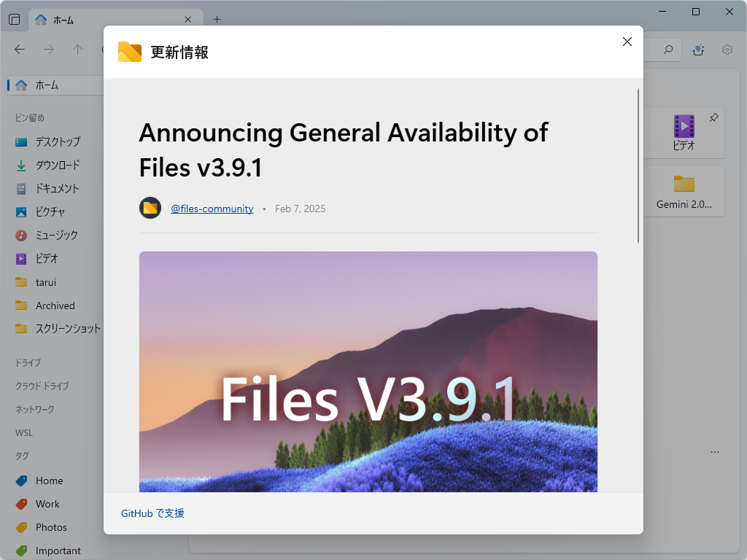Image resolution: width=747 pixels, height=560 pixels.
Task: Open the Gemini 2.0 folder card
Action: click(684, 191)
